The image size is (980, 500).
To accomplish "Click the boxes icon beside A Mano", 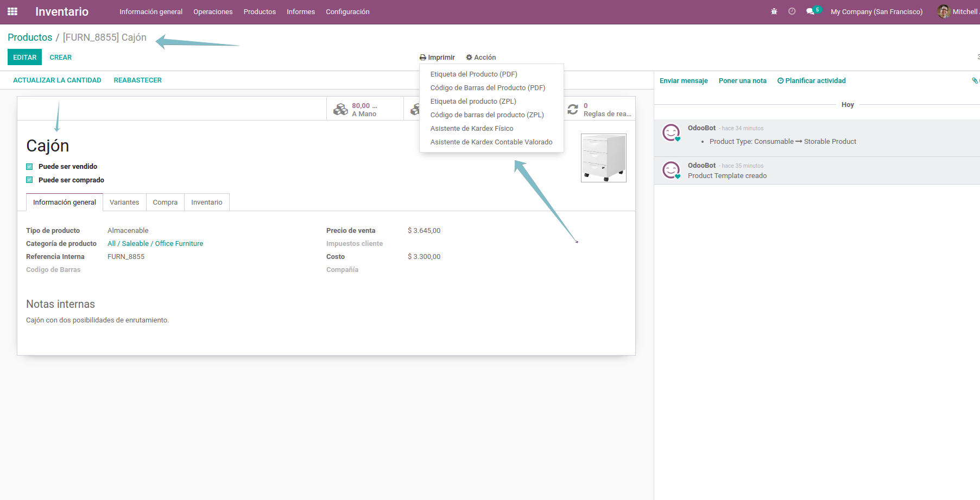I will click(340, 109).
